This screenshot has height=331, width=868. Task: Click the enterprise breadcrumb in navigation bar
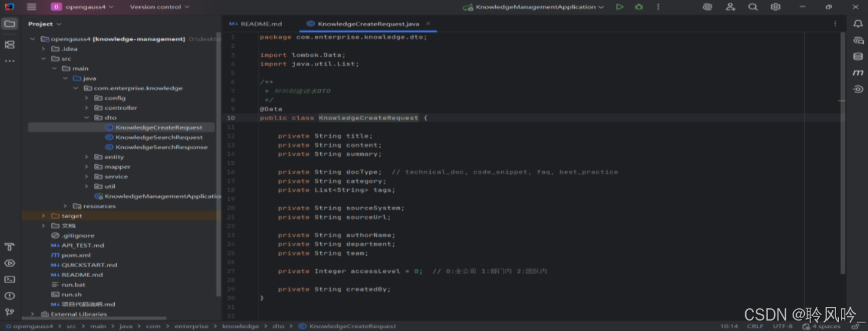(x=191, y=326)
